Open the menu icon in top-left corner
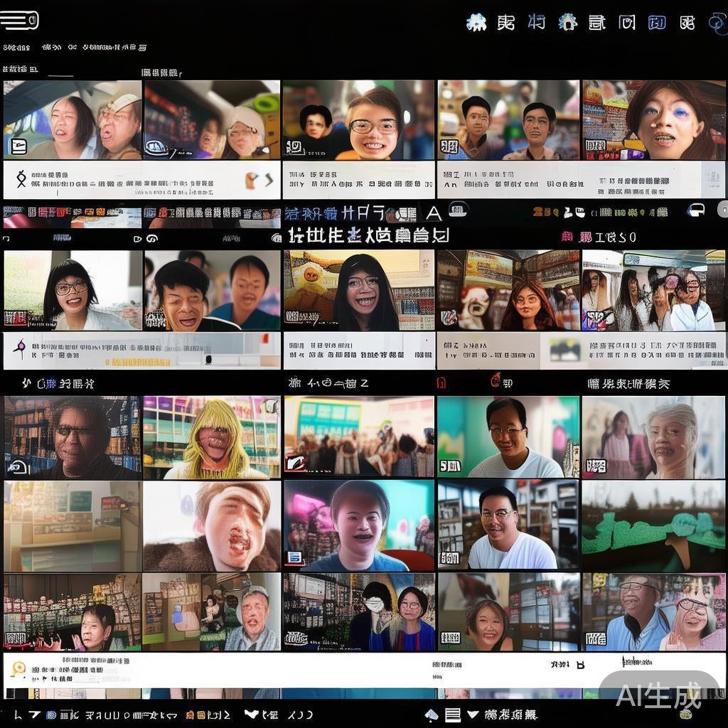The height and width of the screenshot is (728, 728). (x=19, y=21)
